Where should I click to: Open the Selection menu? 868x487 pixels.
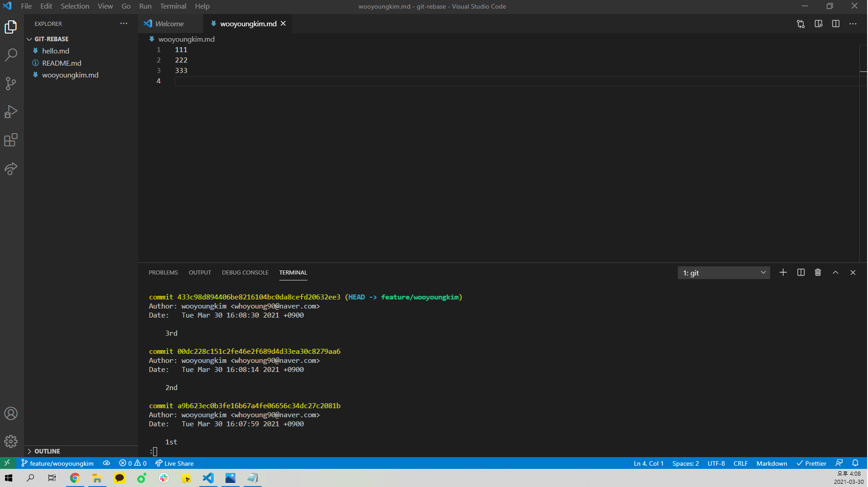75,6
